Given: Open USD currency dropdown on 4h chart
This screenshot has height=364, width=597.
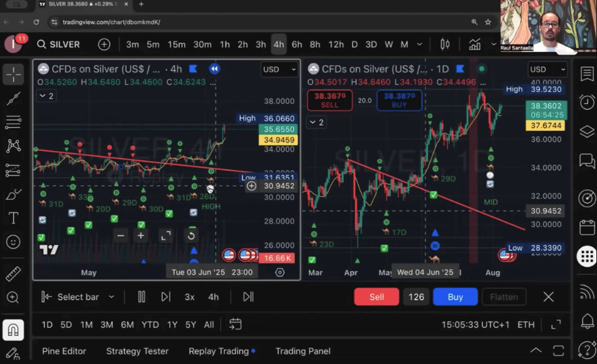Looking at the screenshot, I should point(279,70).
